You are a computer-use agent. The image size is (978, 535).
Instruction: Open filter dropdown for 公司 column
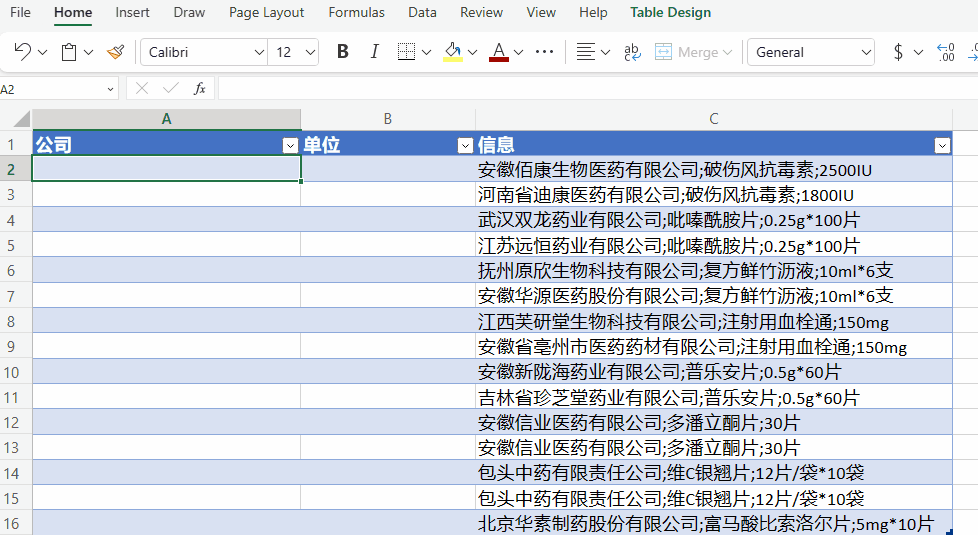pyautogui.click(x=290, y=145)
